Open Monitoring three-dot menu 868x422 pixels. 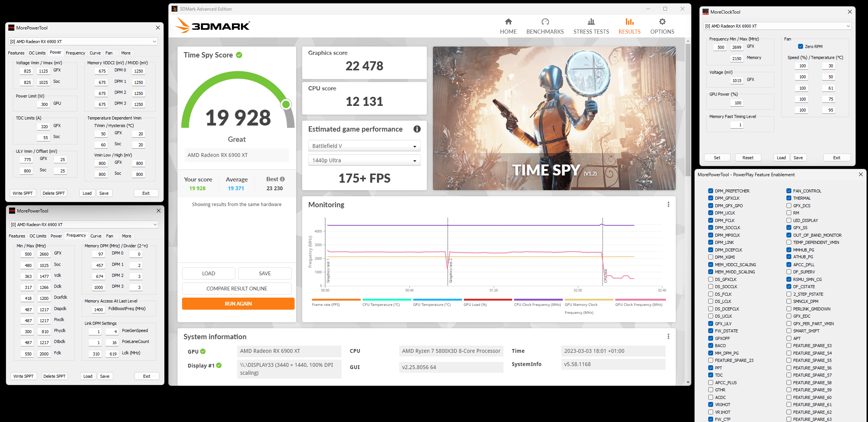point(668,205)
